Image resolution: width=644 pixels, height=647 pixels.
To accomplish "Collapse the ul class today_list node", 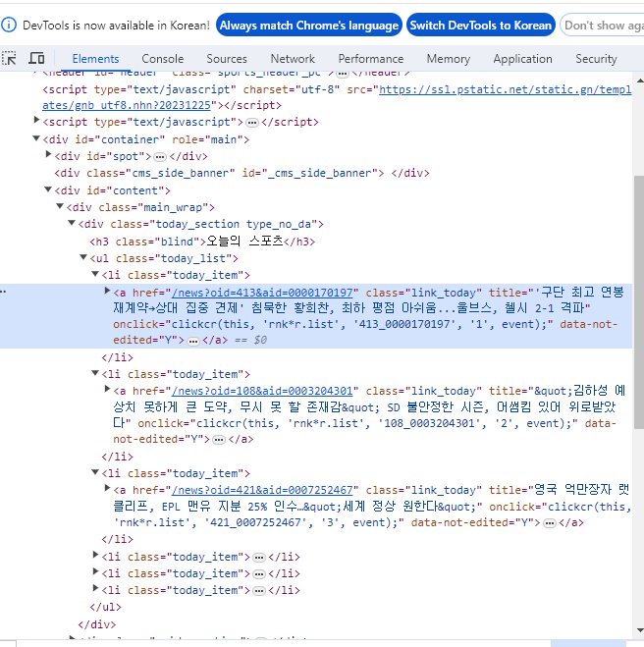I will [x=83, y=257].
